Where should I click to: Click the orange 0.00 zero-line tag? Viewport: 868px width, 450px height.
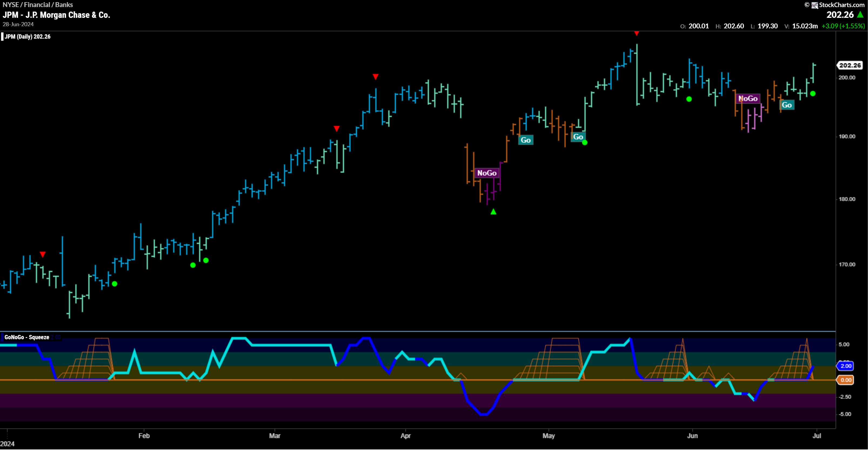pos(846,380)
